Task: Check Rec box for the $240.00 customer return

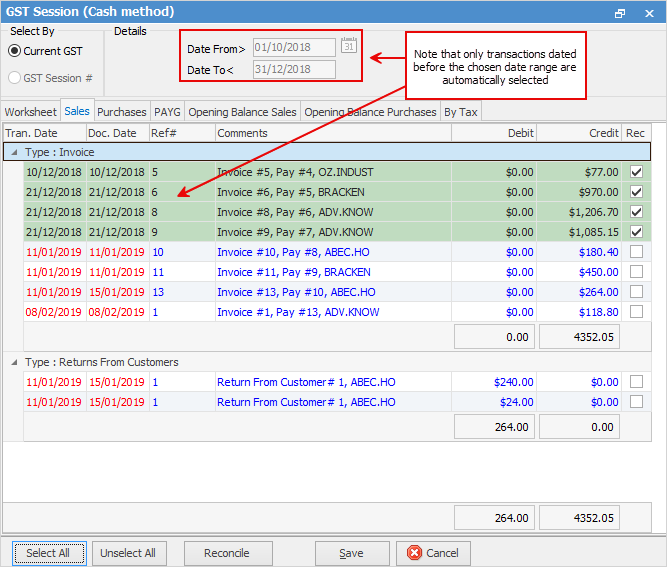Action: pos(636,382)
